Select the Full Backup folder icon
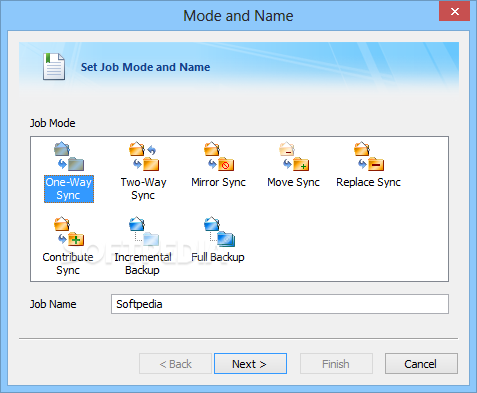 pyautogui.click(x=219, y=231)
